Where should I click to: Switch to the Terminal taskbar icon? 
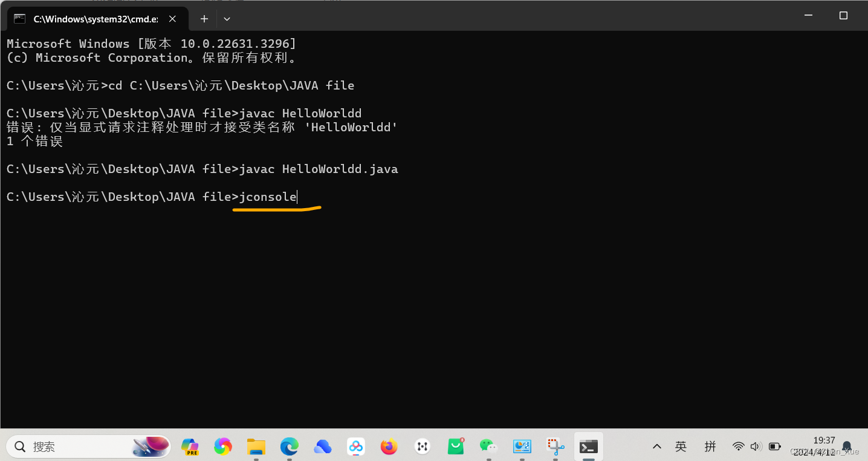click(588, 446)
